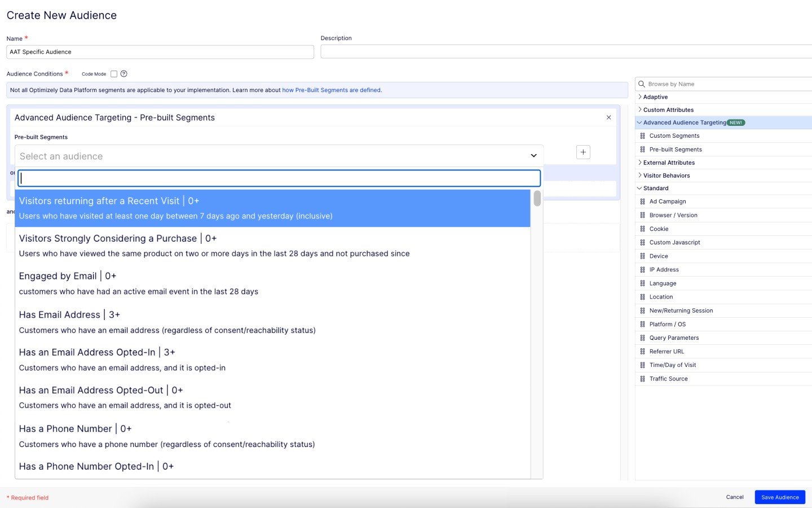Enable the Code Mode checkbox
Viewport: 812px width, 508px height.
point(114,74)
